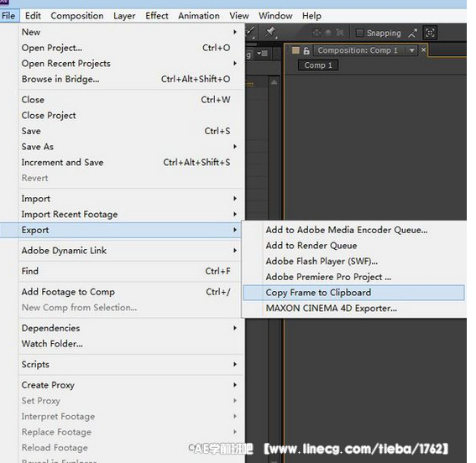Choose MAXON CINEMA 4D Exporter...

pos(354,309)
